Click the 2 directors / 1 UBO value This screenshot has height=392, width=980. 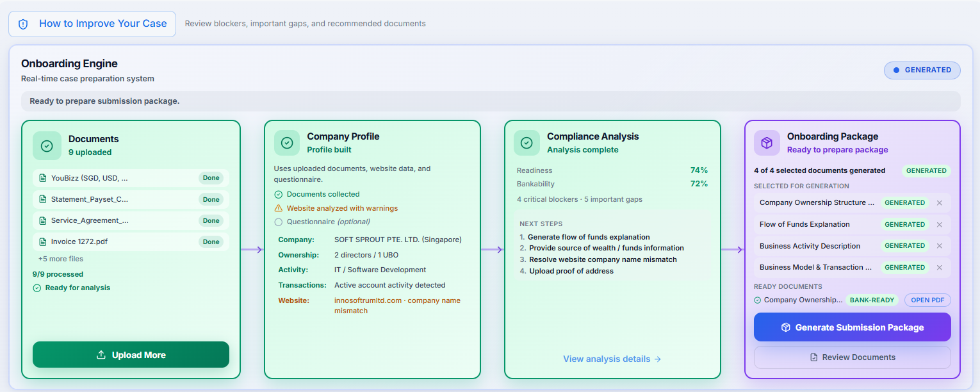tap(366, 255)
